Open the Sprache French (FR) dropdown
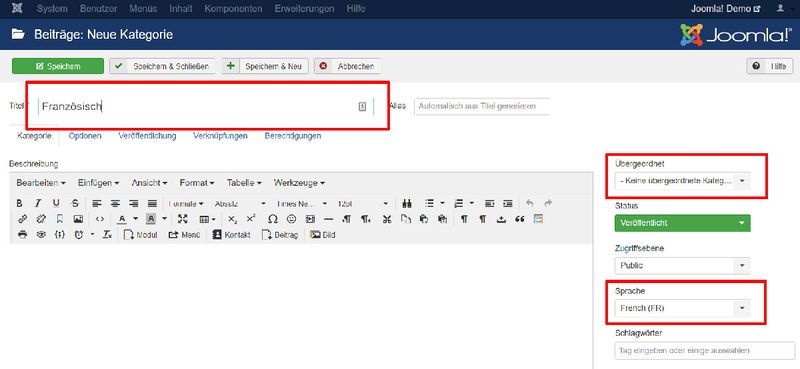 [683, 308]
